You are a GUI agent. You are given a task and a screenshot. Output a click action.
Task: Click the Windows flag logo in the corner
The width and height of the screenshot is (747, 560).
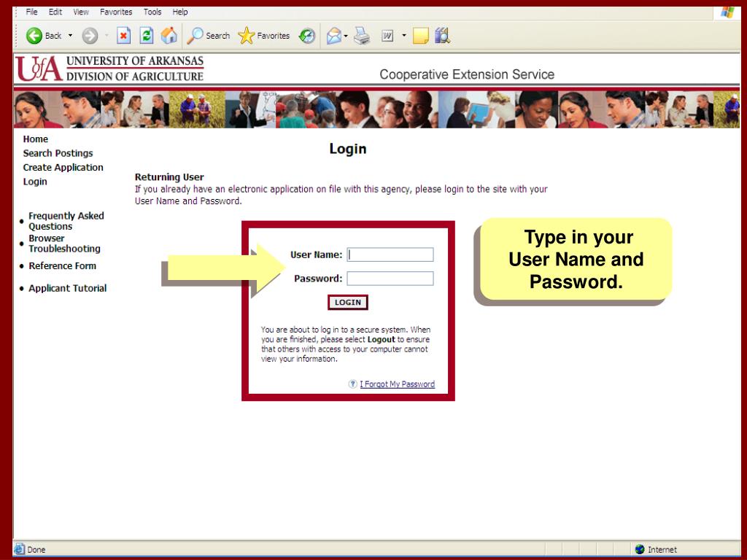click(x=727, y=12)
